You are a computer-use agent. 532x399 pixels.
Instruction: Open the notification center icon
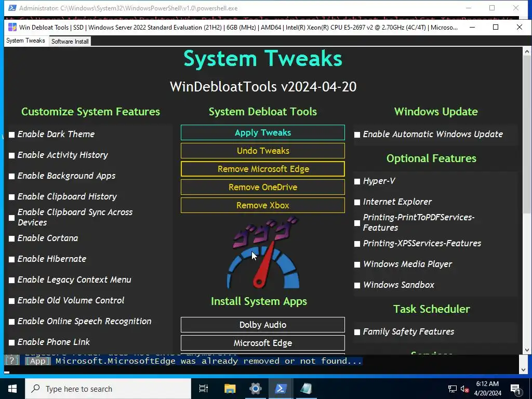coord(515,389)
